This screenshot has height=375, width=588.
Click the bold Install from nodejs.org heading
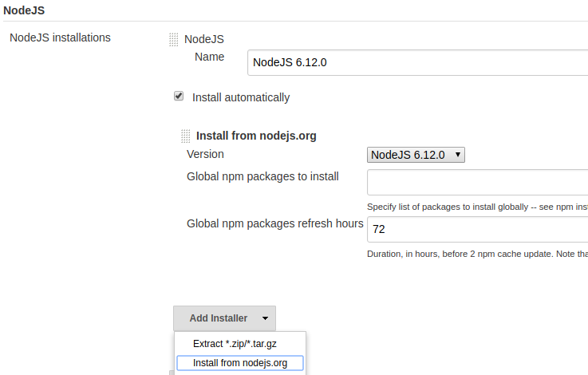256,136
